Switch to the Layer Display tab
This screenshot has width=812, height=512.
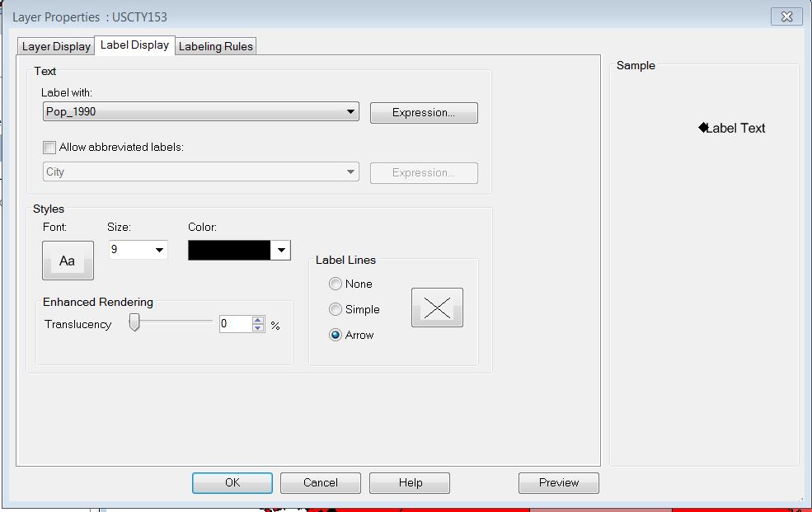point(55,46)
